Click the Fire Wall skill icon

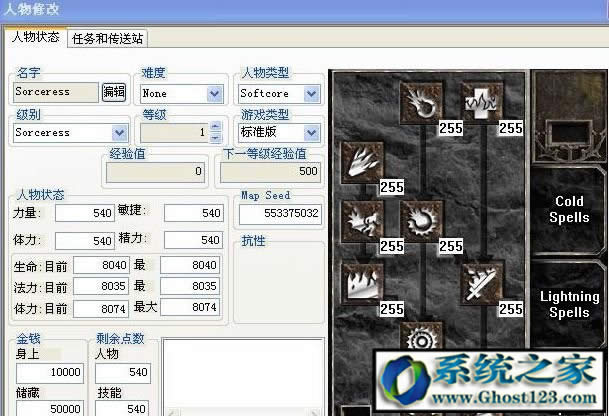tap(360, 281)
